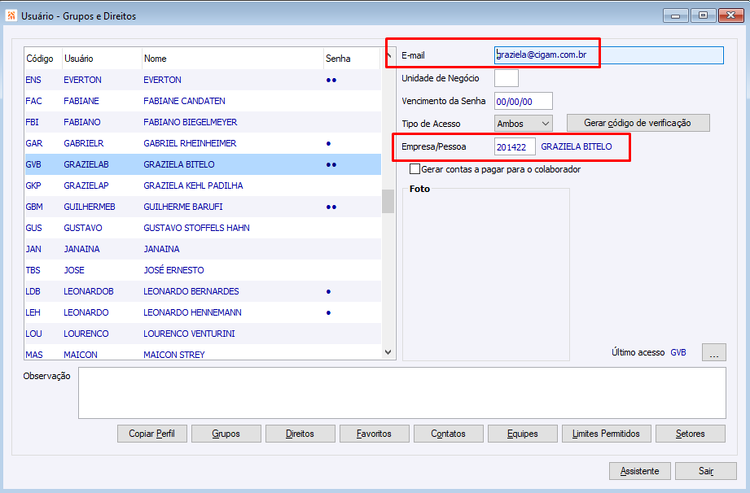This screenshot has width=750, height=493.
Task: Click into the E-mail field
Action: 608,55
